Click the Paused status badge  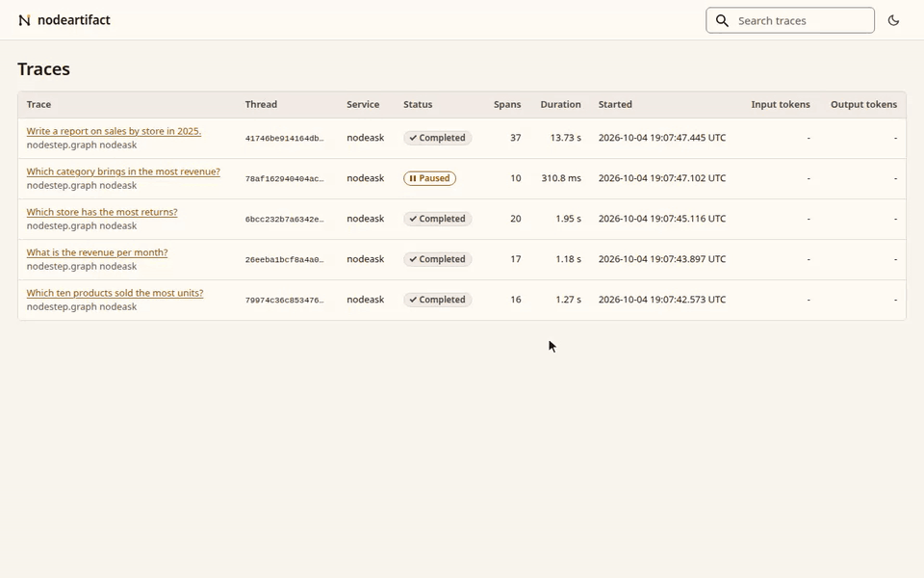pyautogui.click(x=429, y=178)
